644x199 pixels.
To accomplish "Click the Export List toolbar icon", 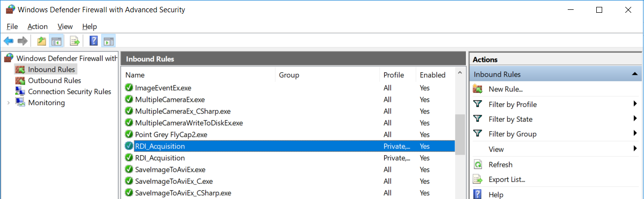I will click(x=75, y=41).
